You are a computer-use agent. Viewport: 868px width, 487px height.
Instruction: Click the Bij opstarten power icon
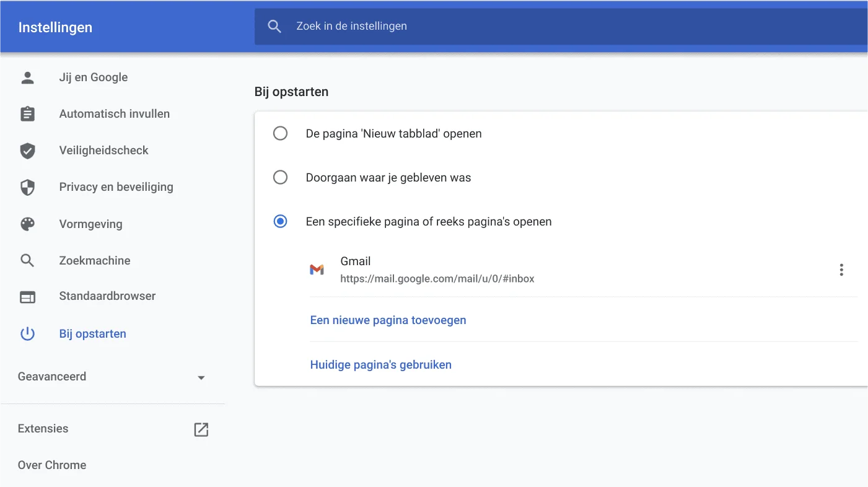pos(27,333)
